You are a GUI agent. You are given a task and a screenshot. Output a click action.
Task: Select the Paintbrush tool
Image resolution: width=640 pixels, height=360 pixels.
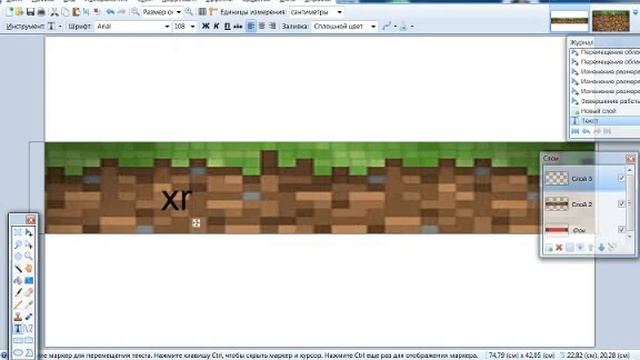tap(18, 292)
